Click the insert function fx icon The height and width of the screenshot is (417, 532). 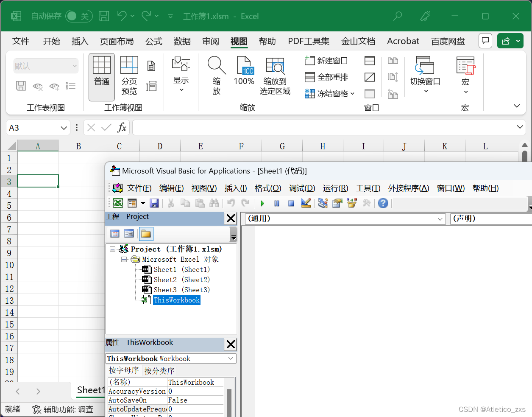point(122,128)
